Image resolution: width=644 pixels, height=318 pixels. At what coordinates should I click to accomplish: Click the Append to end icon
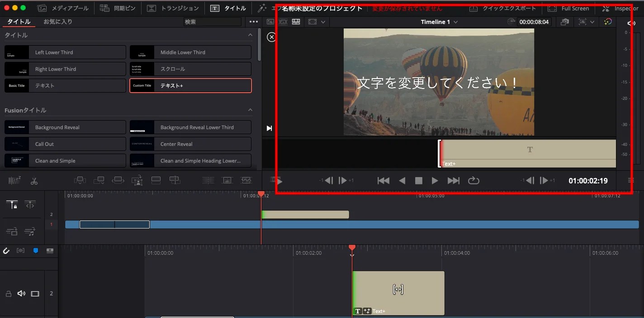tap(99, 181)
